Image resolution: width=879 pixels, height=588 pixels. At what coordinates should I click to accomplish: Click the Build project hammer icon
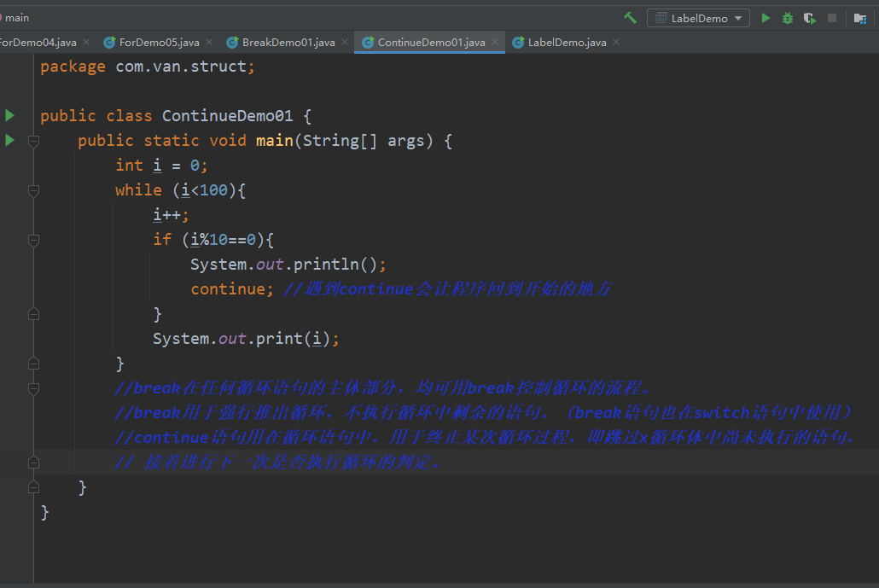click(x=630, y=18)
